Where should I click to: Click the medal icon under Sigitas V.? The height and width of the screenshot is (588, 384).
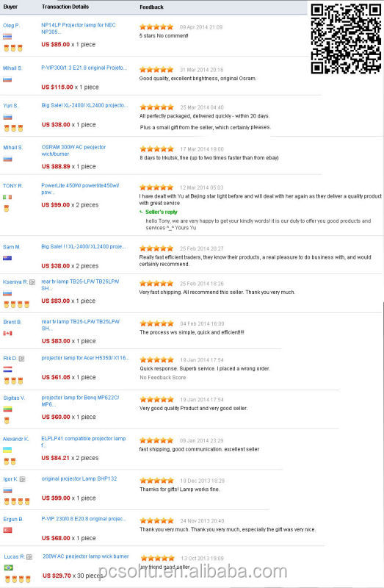pos(7,420)
